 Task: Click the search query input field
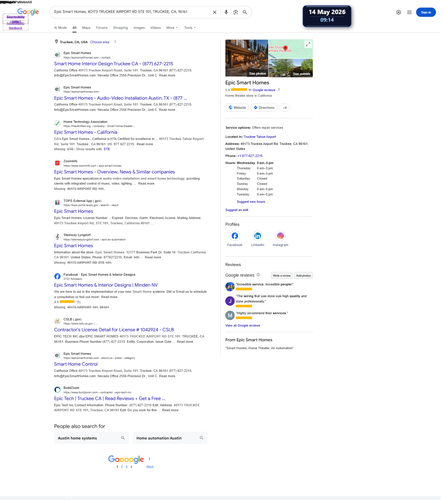pos(133,12)
